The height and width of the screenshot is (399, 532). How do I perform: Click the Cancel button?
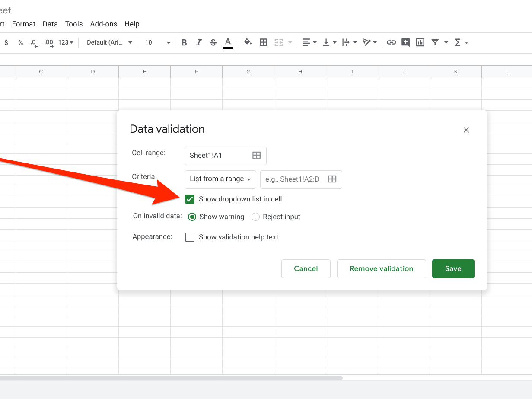[306, 268]
